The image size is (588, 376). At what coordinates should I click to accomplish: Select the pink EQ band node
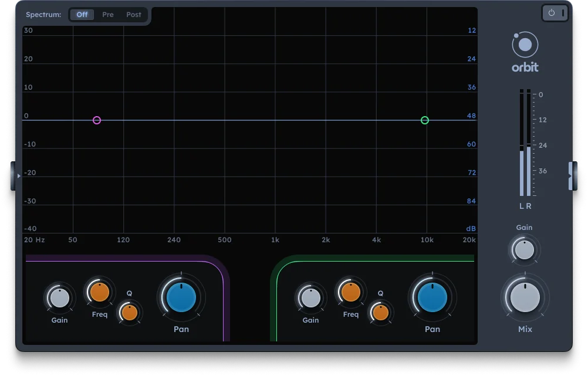tap(97, 120)
